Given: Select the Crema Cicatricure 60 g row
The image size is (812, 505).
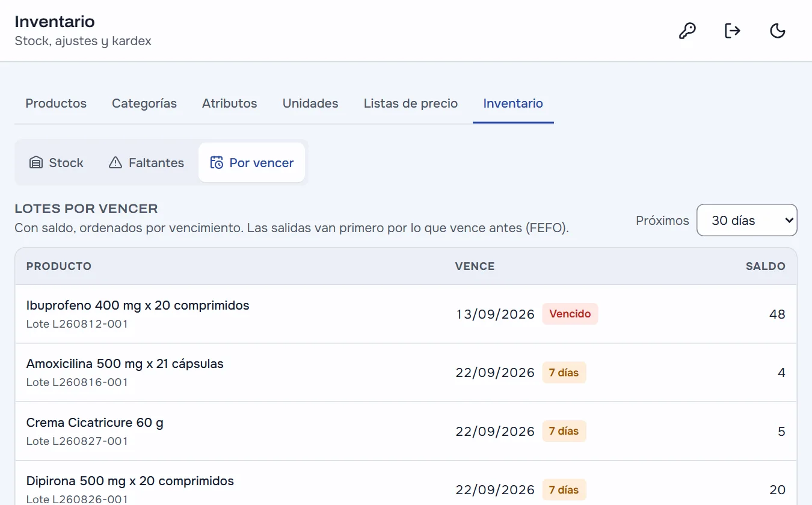Looking at the screenshot, I should (406, 431).
